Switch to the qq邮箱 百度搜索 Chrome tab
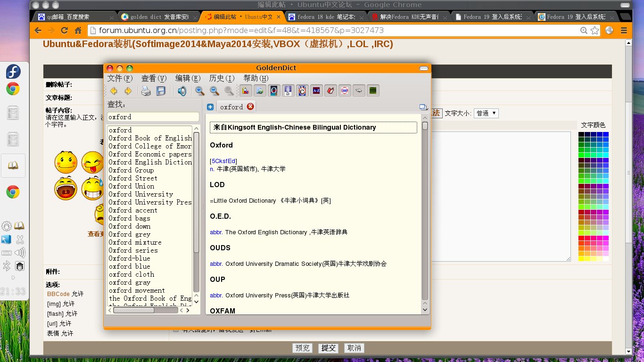Viewport: 644px width, 362px height. [x=74, y=16]
